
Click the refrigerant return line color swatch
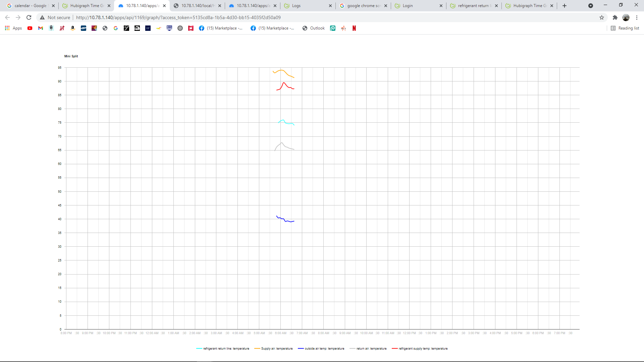[x=199, y=349]
